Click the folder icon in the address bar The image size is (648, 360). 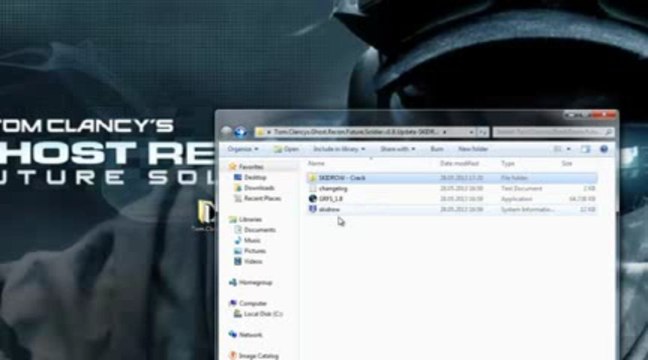coord(260,132)
